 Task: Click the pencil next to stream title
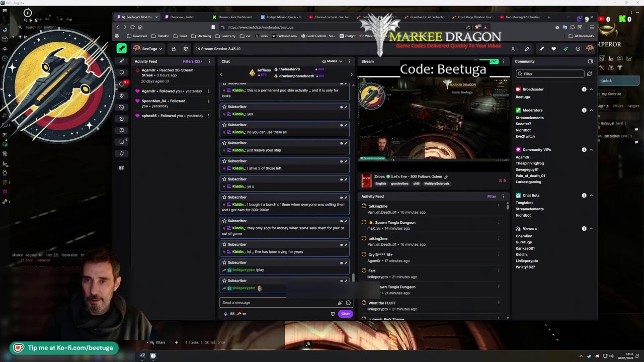click(446, 177)
